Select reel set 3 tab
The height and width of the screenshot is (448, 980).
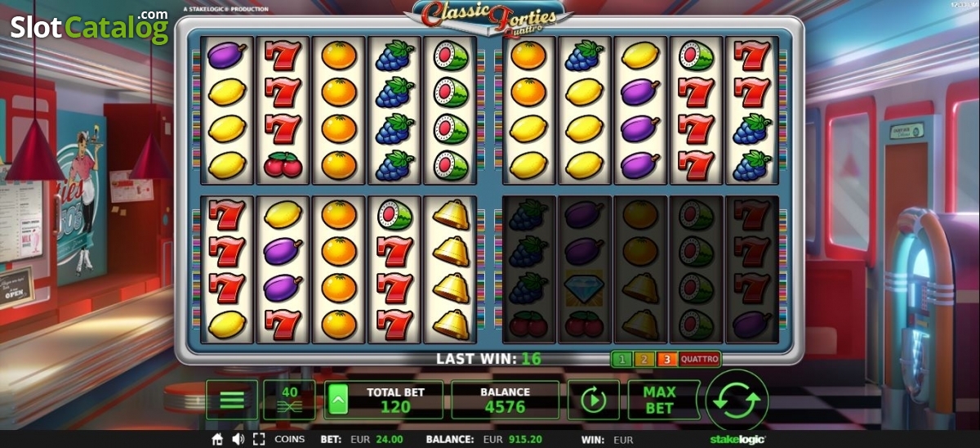pyautogui.click(x=665, y=359)
